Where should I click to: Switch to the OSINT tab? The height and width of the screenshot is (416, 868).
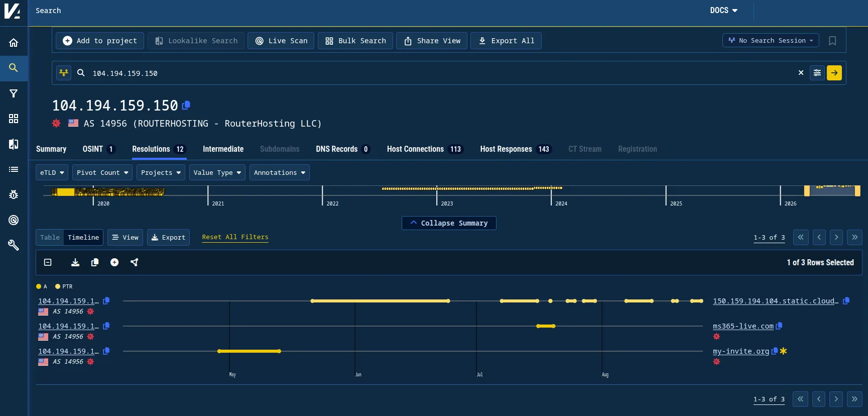click(x=99, y=149)
